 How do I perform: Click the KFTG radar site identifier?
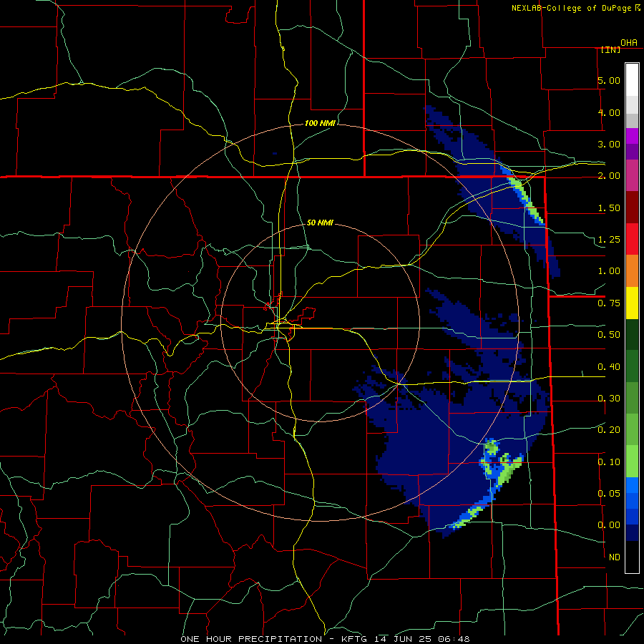point(355,639)
